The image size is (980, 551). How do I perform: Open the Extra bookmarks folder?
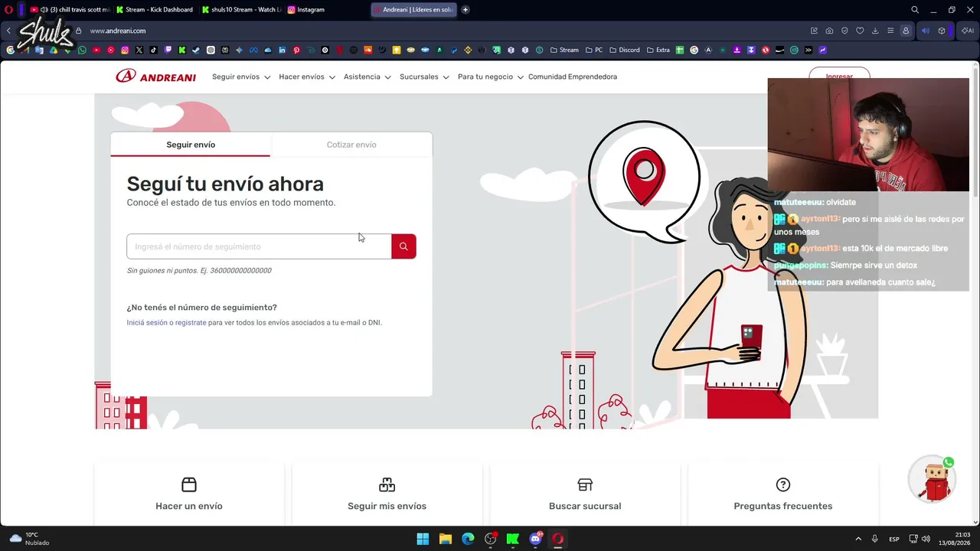[658, 51]
